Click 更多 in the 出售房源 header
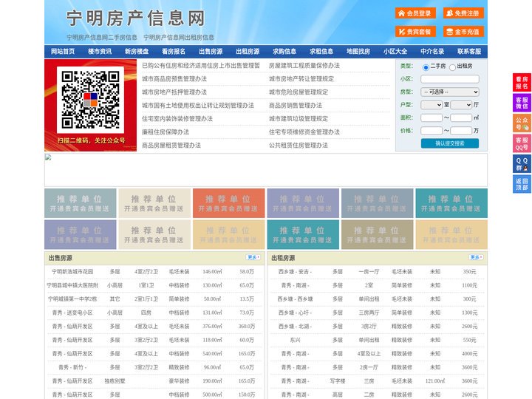532x399 pixels. [253, 258]
